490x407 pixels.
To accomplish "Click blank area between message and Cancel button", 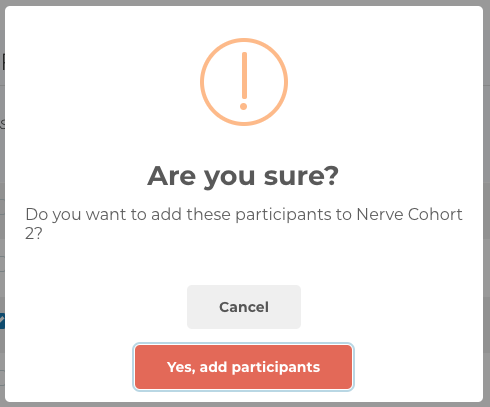I will tap(244, 263).
